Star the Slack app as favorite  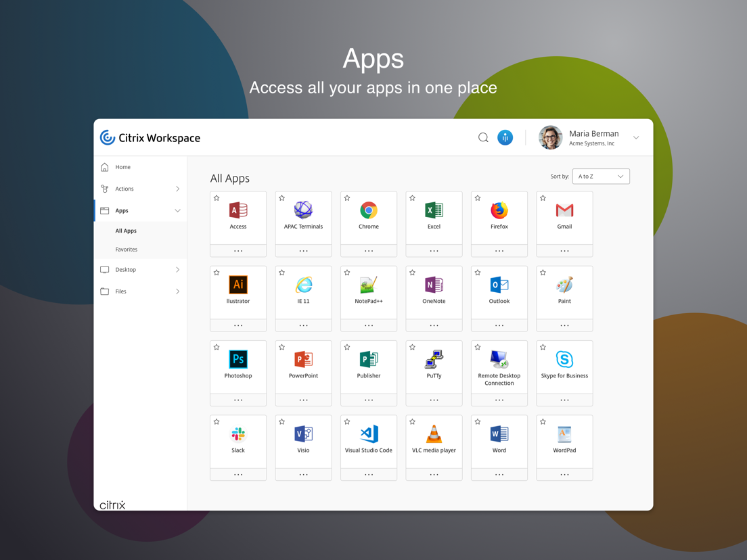pyautogui.click(x=217, y=422)
